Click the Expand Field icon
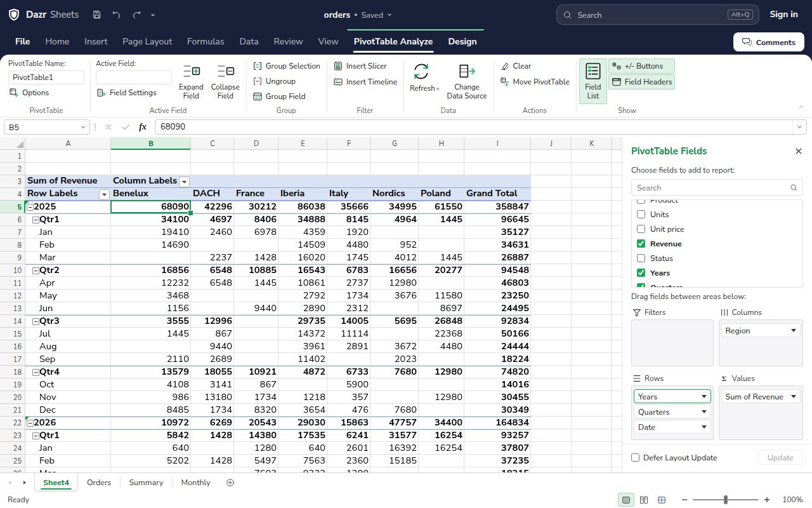The height and width of the screenshot is (508, 812). point(191,71)
